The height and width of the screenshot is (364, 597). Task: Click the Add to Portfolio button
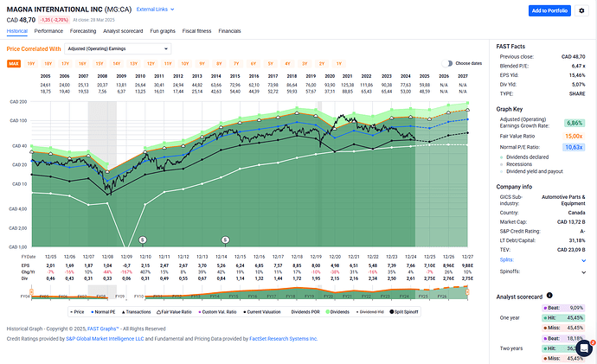tap(549, 10)
